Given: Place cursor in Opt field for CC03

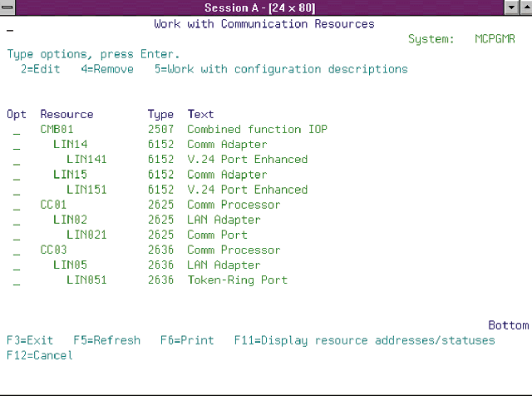Looking at the screenshot, I should tap(17, 250).
